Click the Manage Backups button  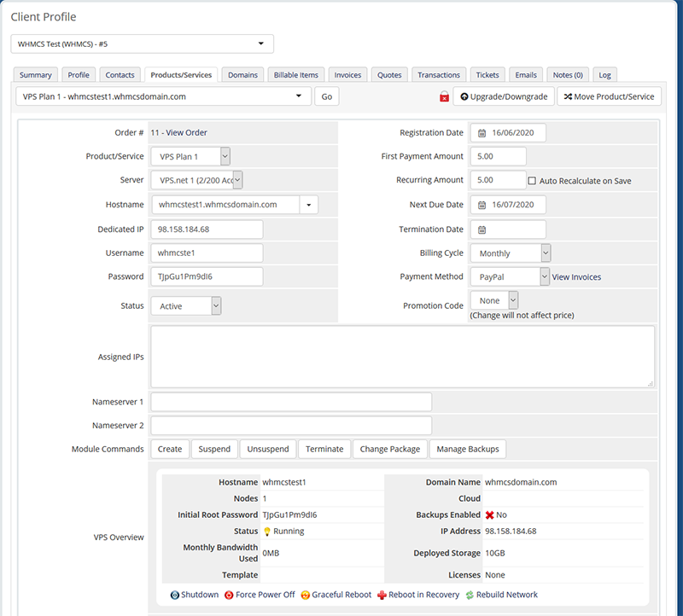coord(468,450)
